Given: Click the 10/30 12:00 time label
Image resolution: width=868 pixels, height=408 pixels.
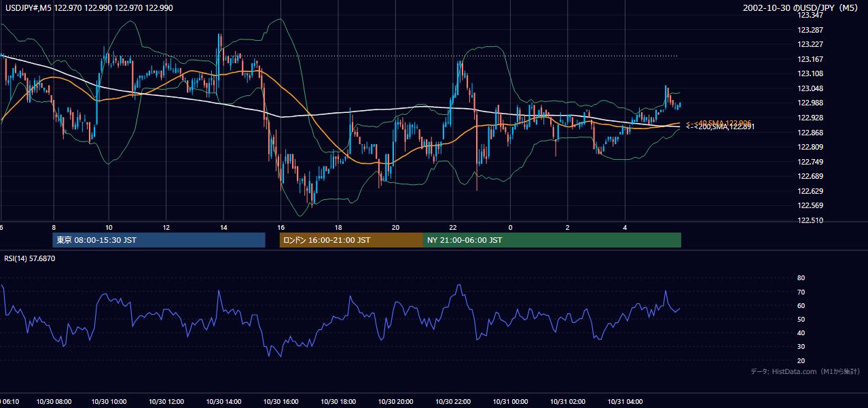Looking at the screenshot, I should [168, 402].
